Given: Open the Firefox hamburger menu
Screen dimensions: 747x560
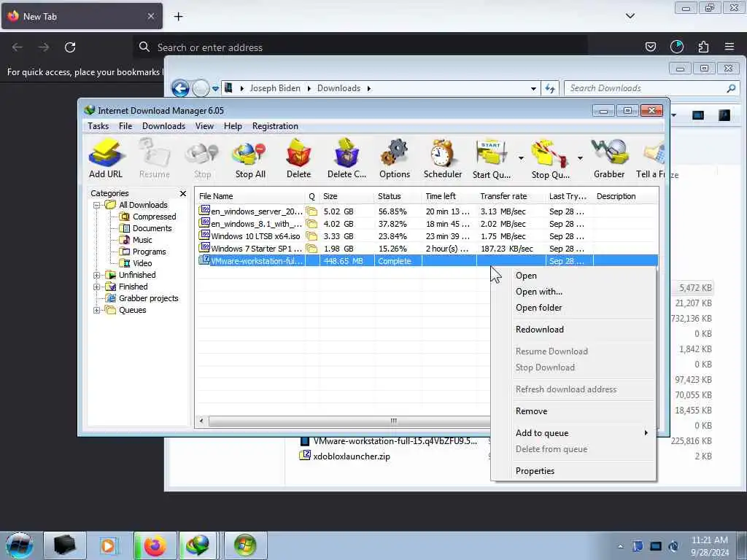Looking at the screenshot, I should coord(729,47).
